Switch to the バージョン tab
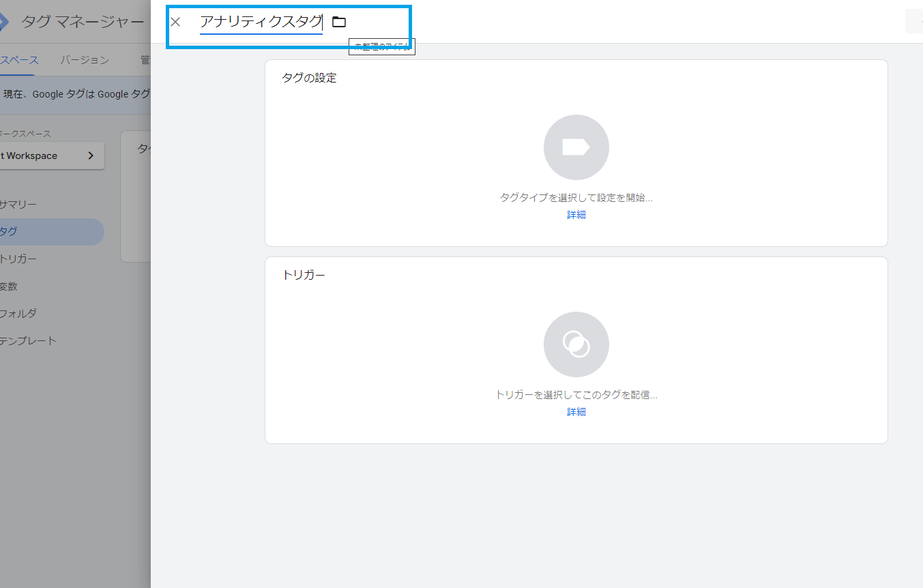 coord(85,60)
